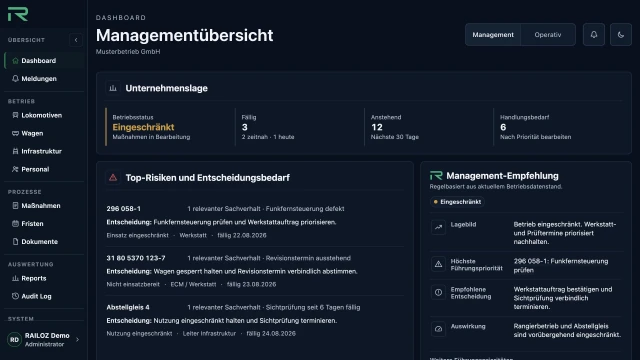Open Maßnahmen in the sidebar
This screenshot has height=360, width=640.
click(x=44, y=206)
